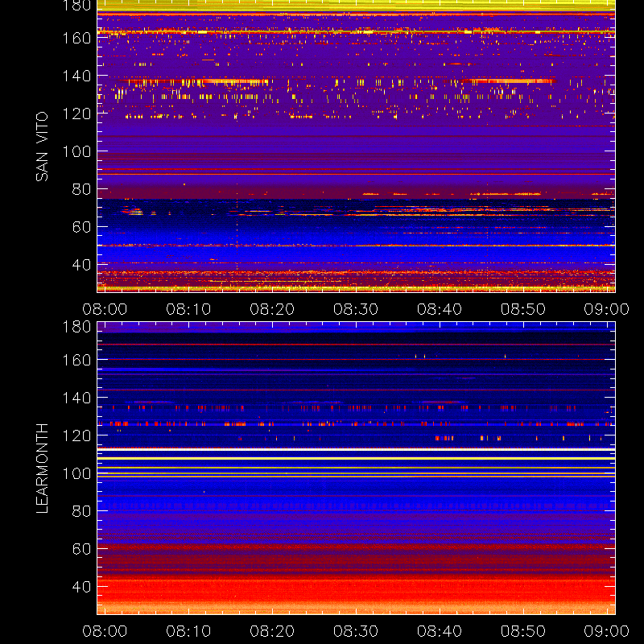This screenshot has height=644, width=644.
Task: Select 40 tick on the San Vito axis
Action: 81,265
